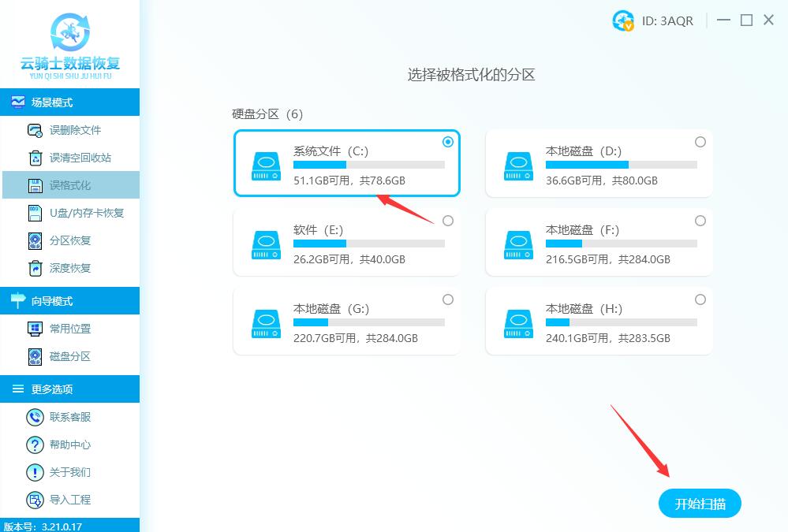Open 常用位置 in wizard mode
Viewport: 788px width, 532px height.
tap(70, 329)
